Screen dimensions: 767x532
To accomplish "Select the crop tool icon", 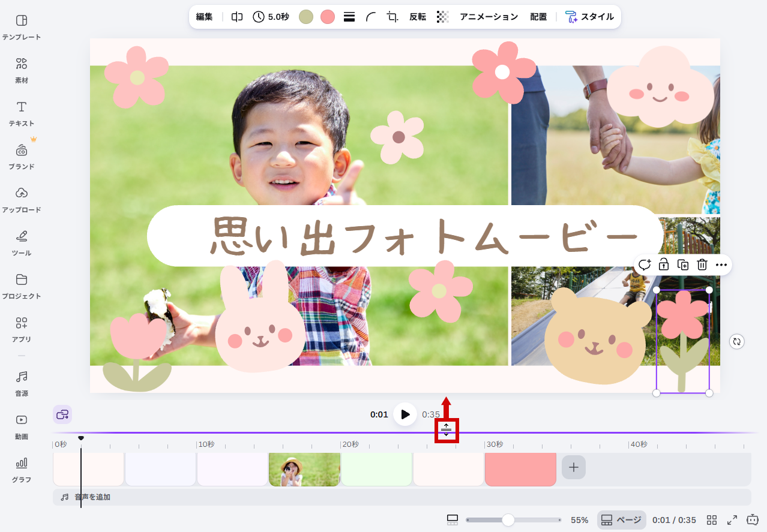I will click(393, 17).
